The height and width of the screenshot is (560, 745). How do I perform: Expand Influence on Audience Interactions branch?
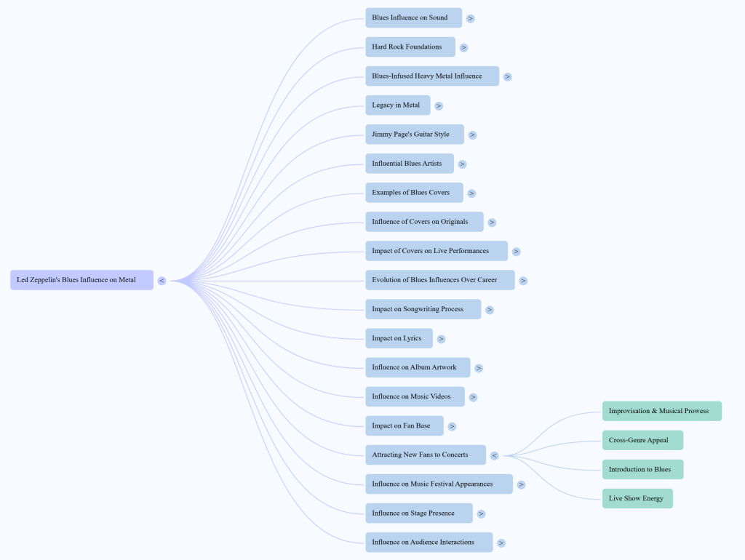pyautogui.click(x=501, y=543)
